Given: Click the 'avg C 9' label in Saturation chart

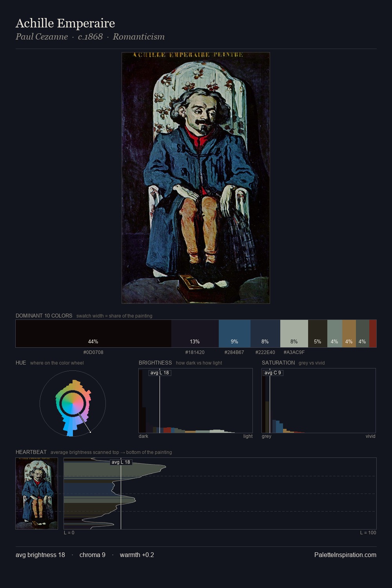Looking at the screenshot, I should 272,373.
